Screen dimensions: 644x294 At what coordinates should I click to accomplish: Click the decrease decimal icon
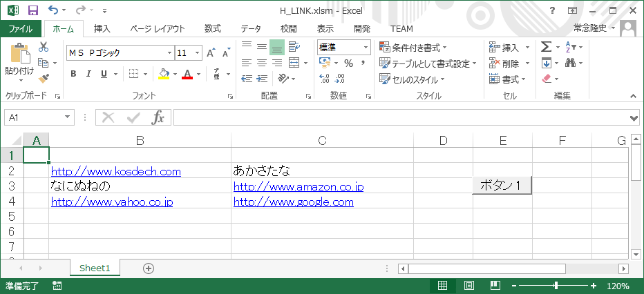340,78
